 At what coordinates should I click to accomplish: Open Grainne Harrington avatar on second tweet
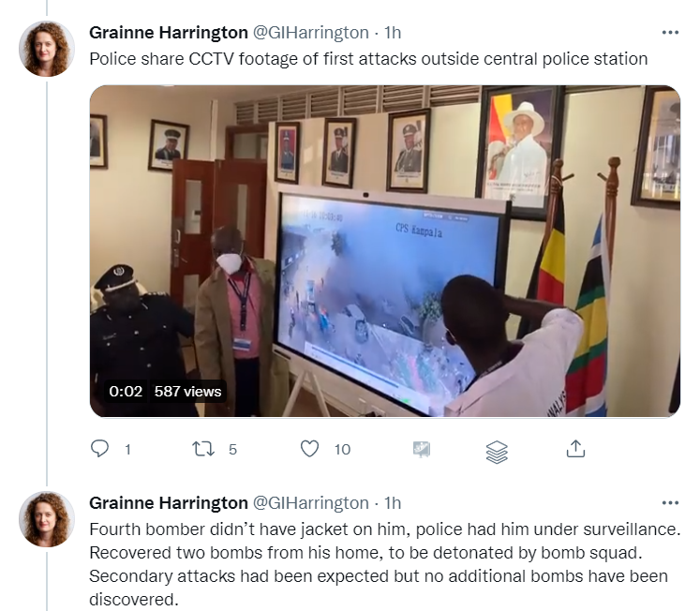[47, 519]
